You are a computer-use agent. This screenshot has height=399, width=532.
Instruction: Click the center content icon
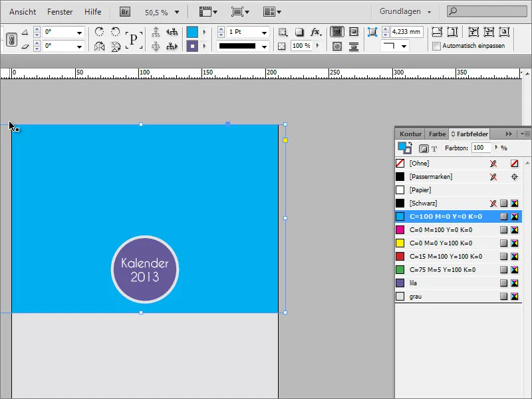tap(504, 32)
